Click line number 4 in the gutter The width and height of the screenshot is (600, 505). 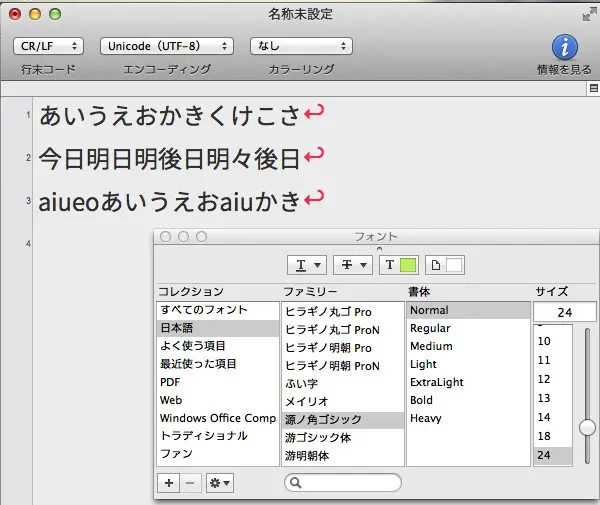tap(28, 243)
